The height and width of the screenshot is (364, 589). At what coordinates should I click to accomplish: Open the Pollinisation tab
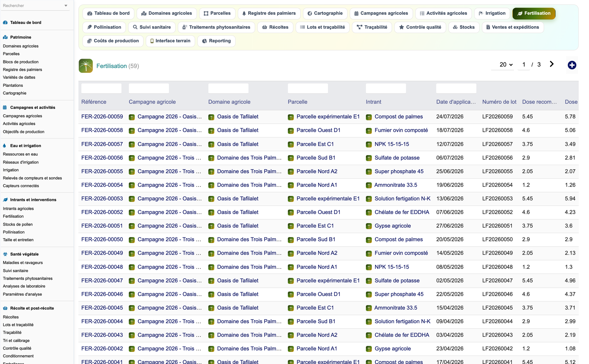(104, 27)
